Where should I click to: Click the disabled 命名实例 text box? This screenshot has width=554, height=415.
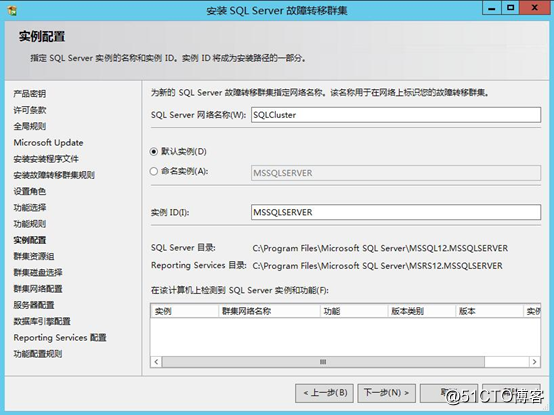pyautogui.click(x=396, y=173)
